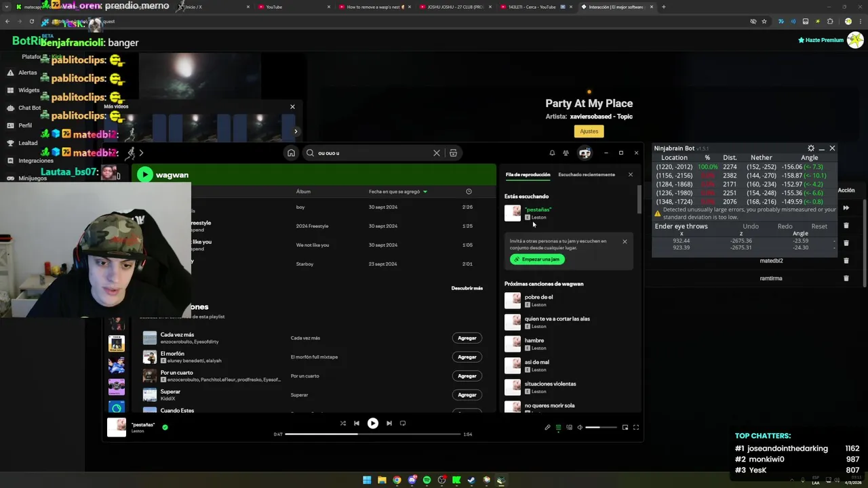The image size is (868, 488).
Task: Switch to 'Fila de reproducción' tab
Action: click(528, 175)
